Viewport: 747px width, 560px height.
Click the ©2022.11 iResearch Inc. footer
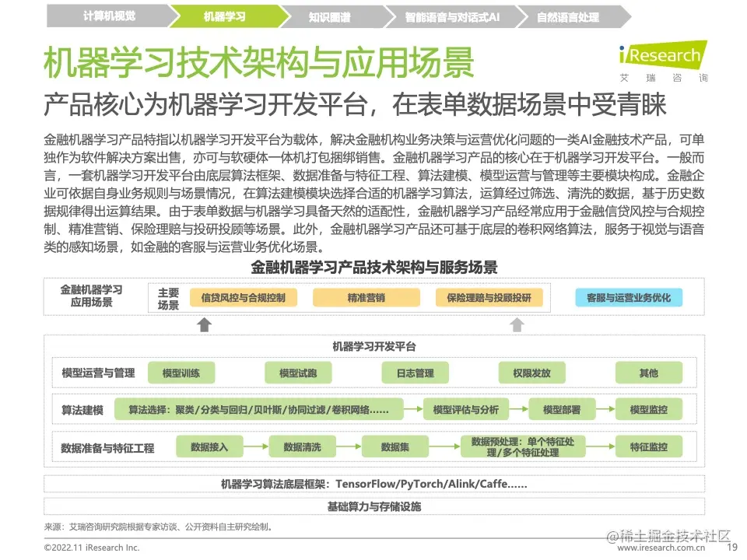[x=92, y=548]
